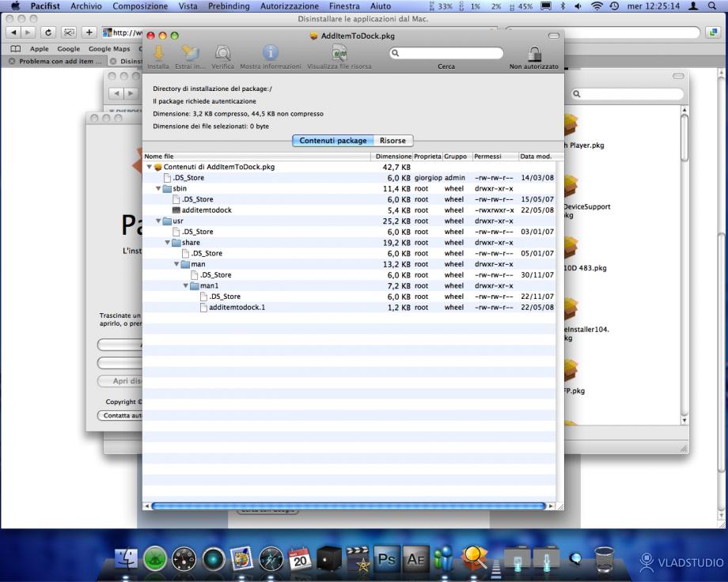
Task: Click the Estrai in... toolbar icon
Action: click(190, 53)
